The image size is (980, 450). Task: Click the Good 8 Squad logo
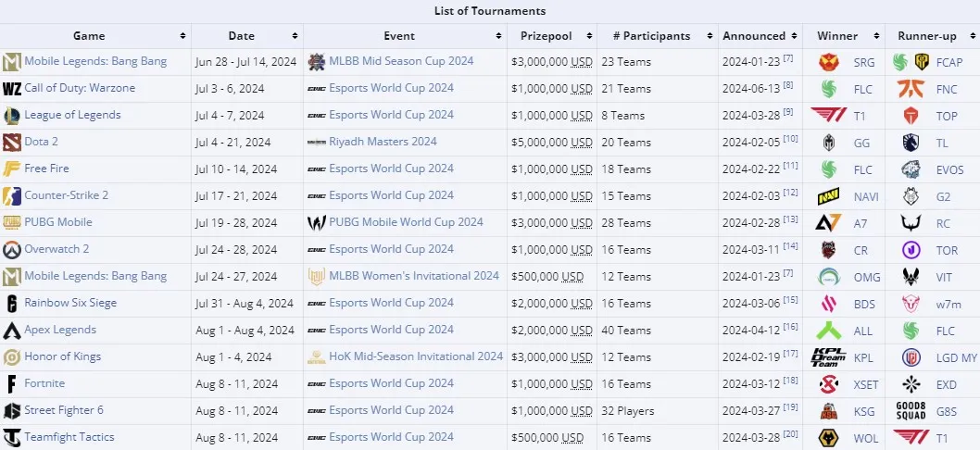[911, 410]
